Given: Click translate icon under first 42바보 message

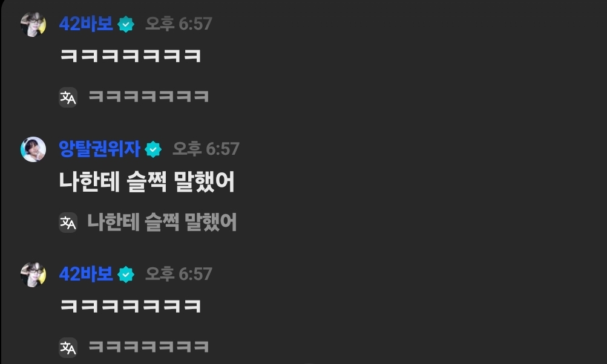Looking at the screenshot, I should coord(68,97).
